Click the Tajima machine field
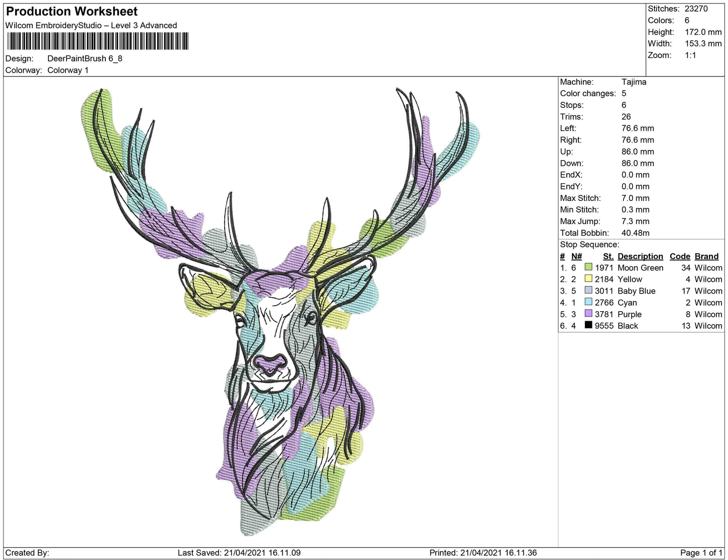The width and height of the screenshot is (728, 560). click(x=634, y=82)
